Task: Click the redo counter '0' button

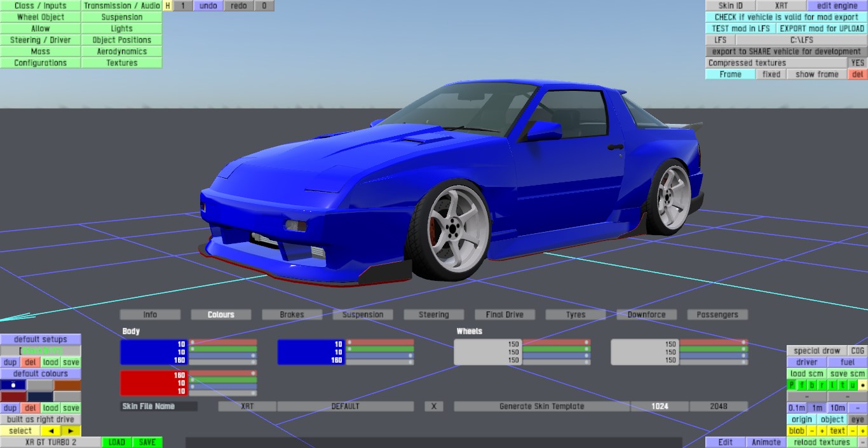Action: click(x=264, y=6)
